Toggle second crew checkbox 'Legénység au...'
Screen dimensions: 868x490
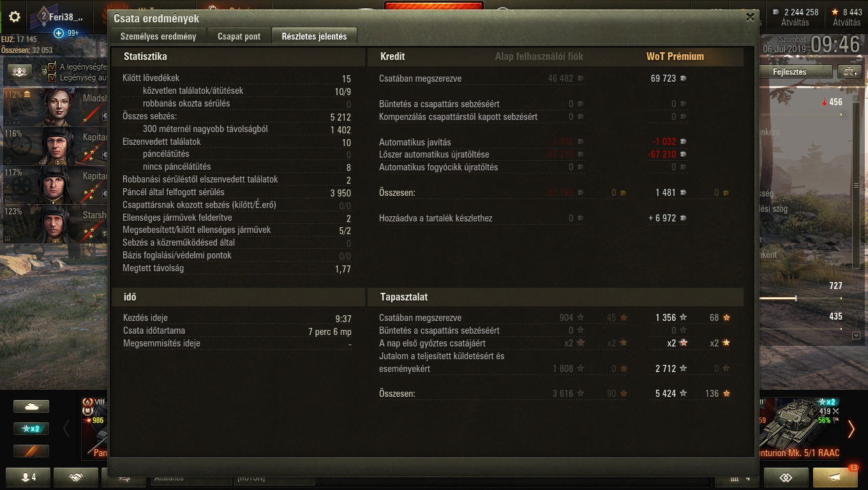53,77
